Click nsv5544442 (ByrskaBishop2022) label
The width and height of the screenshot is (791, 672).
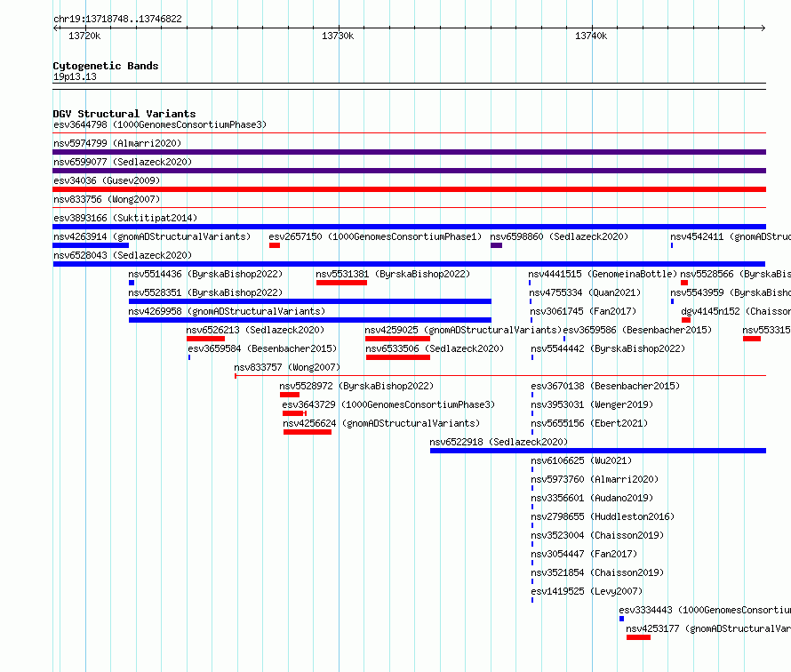tap(608, 348)
